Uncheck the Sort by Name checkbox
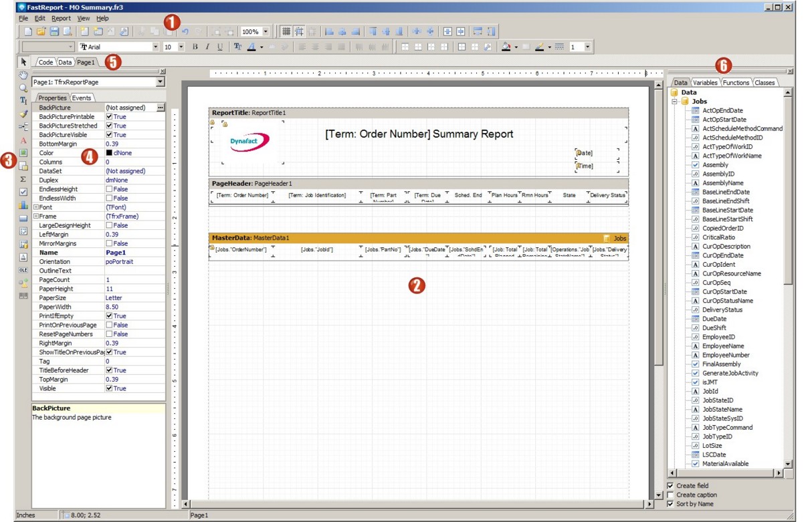 tap(671, 504)
